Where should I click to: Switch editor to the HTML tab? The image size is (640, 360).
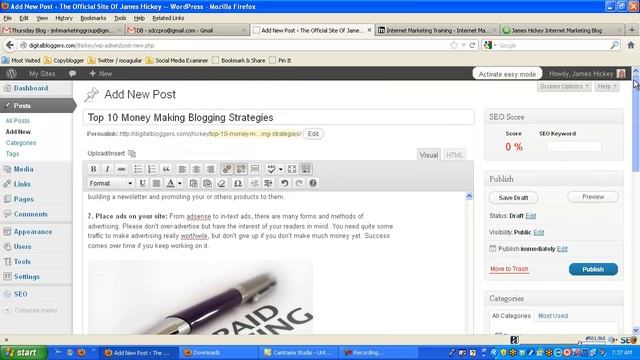(x=454, y=155)
